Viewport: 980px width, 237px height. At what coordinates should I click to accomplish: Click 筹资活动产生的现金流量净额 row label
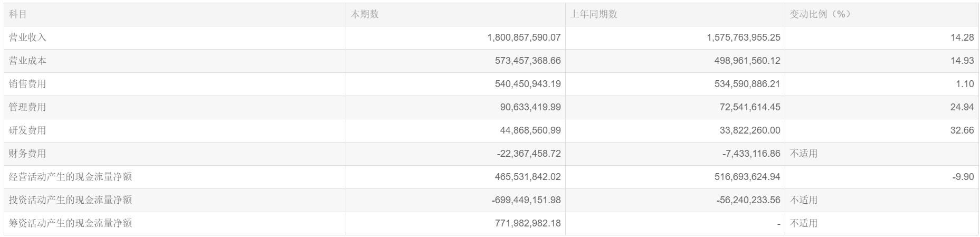click(71, 223)
